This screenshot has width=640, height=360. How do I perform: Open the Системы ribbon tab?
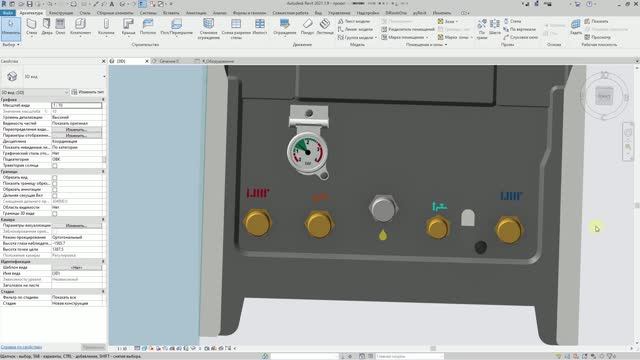click(148, 13)
